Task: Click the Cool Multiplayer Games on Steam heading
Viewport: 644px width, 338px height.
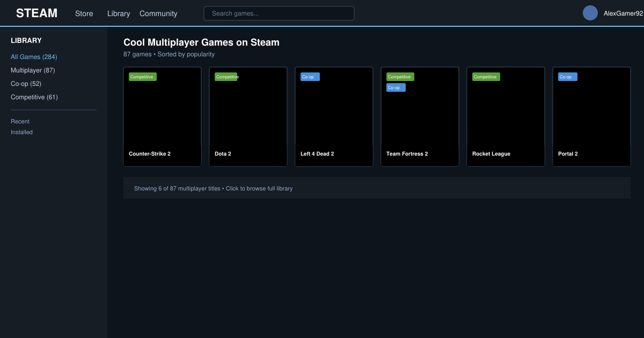Action: tap(201, 42)
